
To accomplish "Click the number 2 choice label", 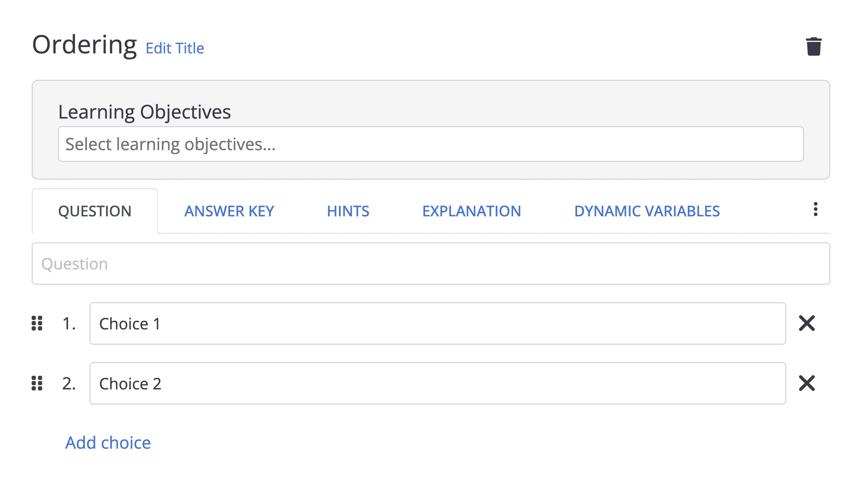I will 69,384.
